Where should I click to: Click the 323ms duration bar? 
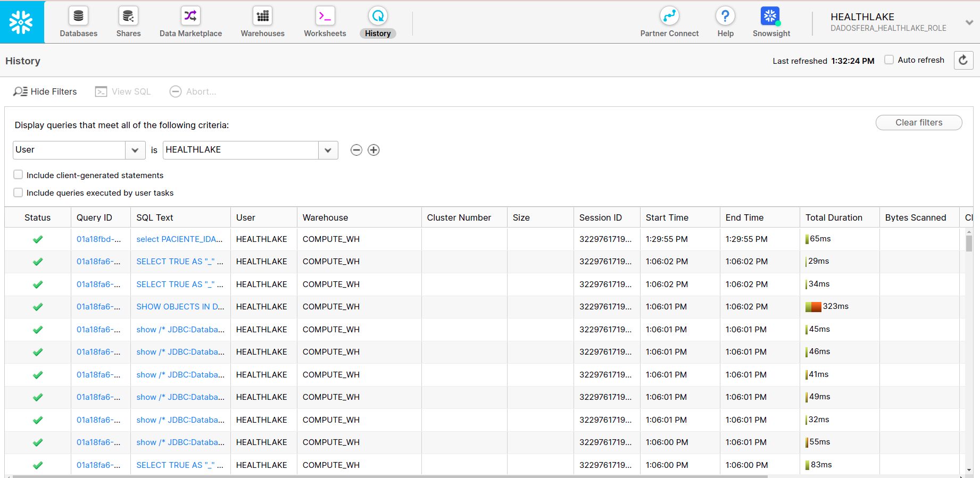coord(813,307)
